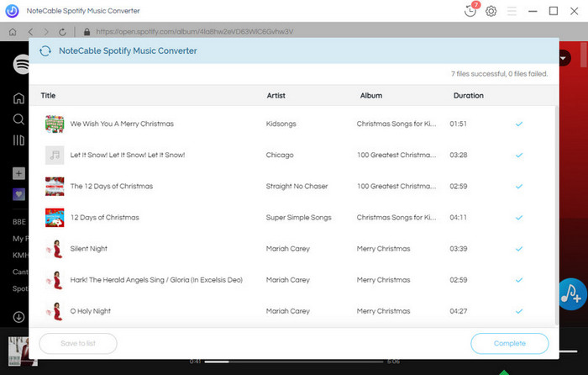The image size is (588, 375).
Task: Click the Title column header
Action: coord(48,95)
